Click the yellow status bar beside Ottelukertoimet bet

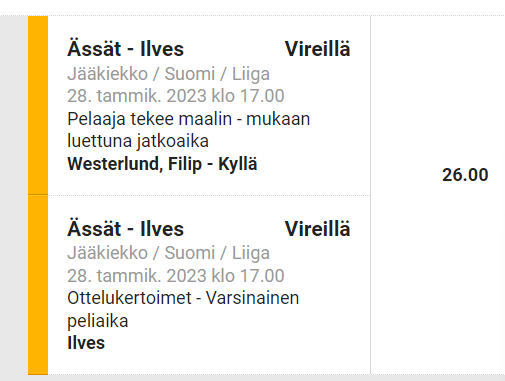[38, 285]
